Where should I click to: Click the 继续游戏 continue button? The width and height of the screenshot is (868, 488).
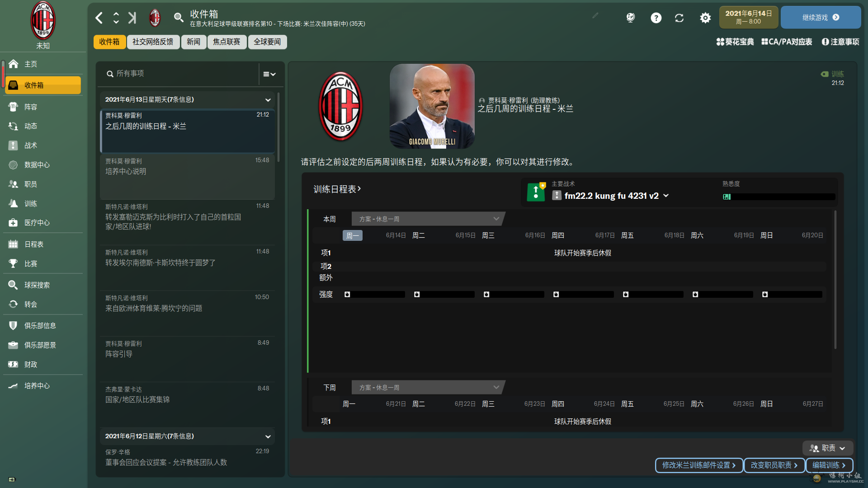pyautogui.click(x=821, y=18)
